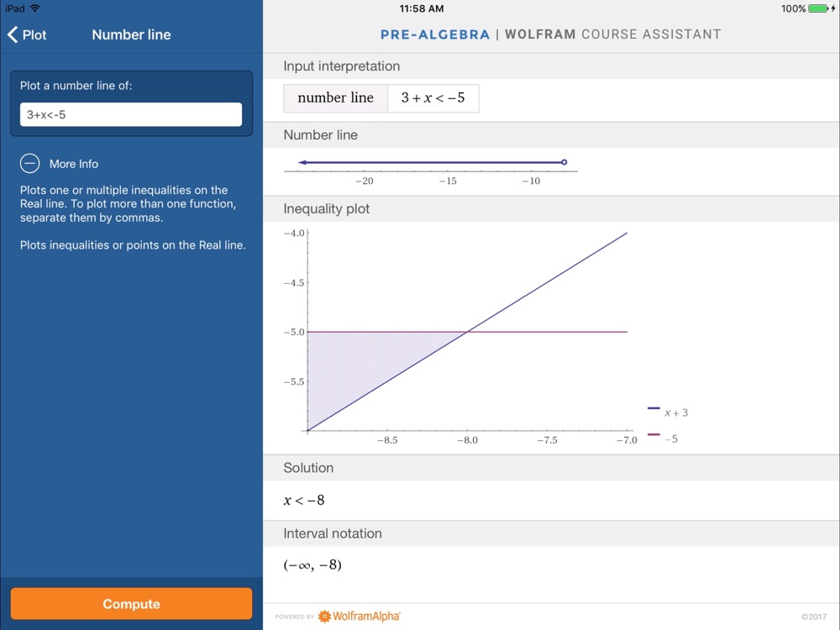Tap the 'number line' interpretation cell
Image resolution: width=840 pixels, height=630 pixels.
pyautogui.click(x=335, y=98)
